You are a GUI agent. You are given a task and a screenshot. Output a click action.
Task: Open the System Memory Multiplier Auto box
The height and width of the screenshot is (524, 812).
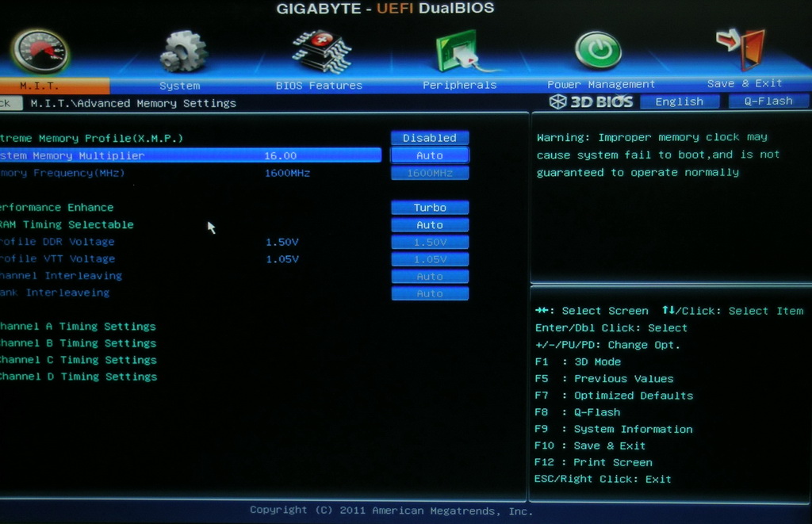tap(430, 155)
